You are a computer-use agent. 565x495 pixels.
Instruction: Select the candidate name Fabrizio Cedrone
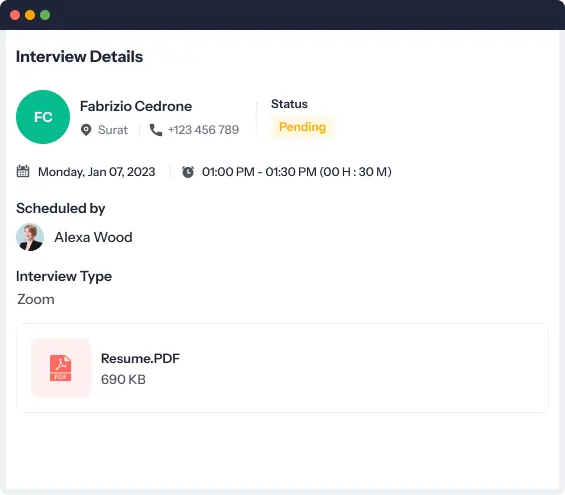point(136,106)
